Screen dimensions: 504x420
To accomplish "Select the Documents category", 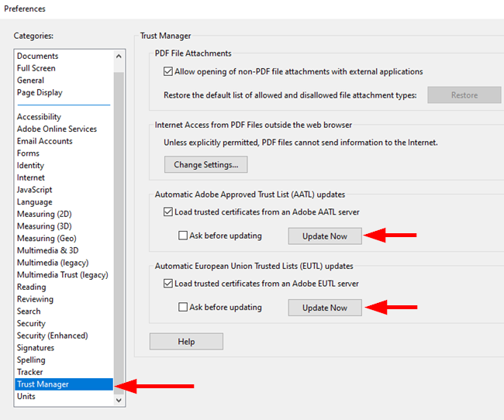I will [38, 56].
